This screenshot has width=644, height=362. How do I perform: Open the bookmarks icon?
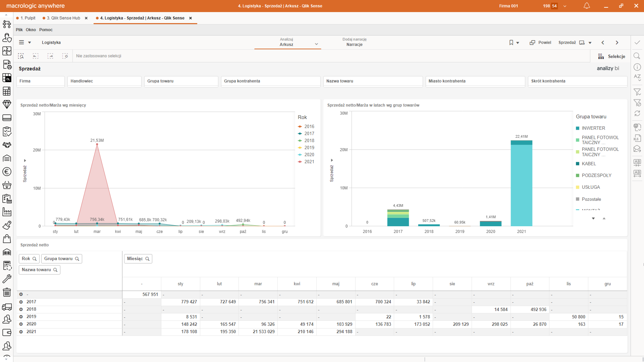click(x=511, y=42)
